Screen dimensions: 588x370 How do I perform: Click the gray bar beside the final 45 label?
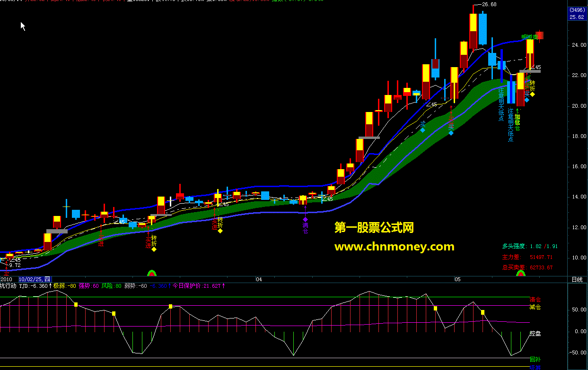coord(530,71)
